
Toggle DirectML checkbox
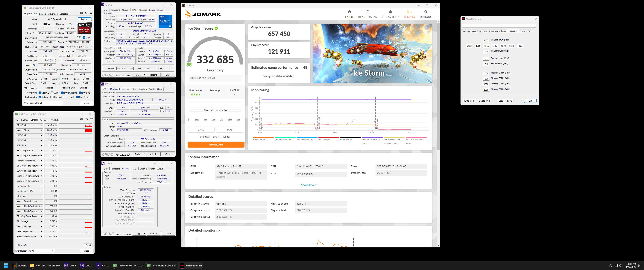click(x=80, y=93)
